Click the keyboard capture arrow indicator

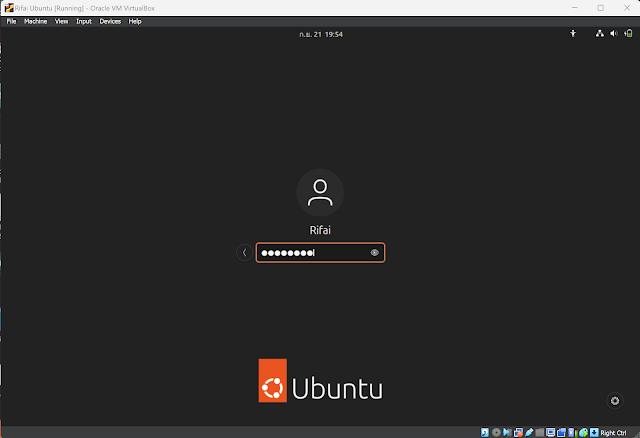pos(594,432)
